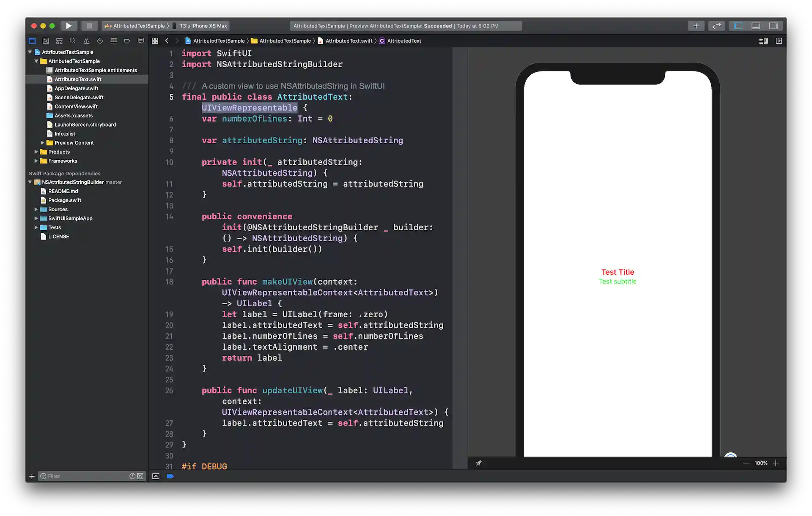Screen dimensions: 812x516
Task: Toggle the inspector pane visibility
Action: click(x=774, y=26)
